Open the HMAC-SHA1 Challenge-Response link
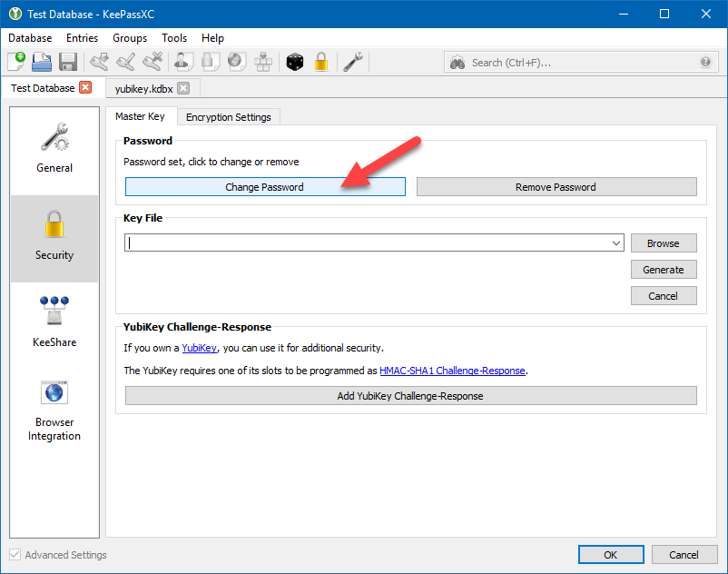The width and height of the screenshot is (728, 574). tap(452, 371)
